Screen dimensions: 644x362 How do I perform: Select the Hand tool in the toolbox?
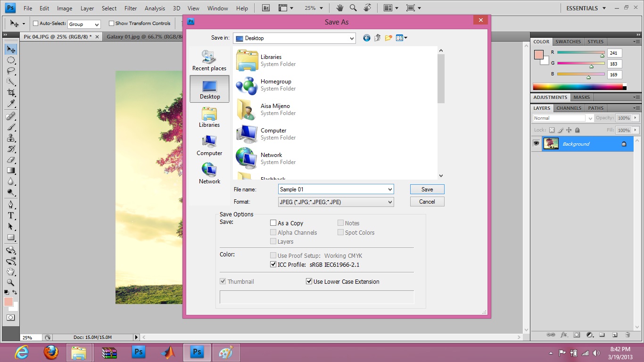(x=11, y=271)
